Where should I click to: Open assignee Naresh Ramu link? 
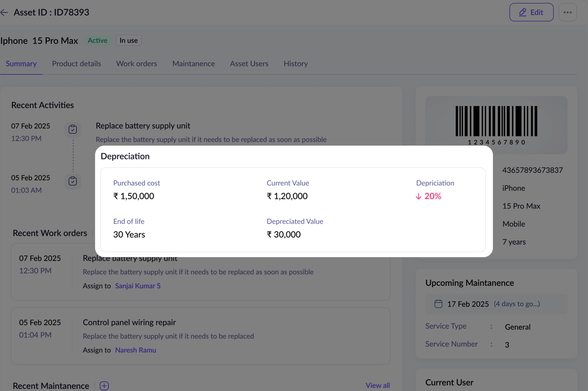pos(135,350)
